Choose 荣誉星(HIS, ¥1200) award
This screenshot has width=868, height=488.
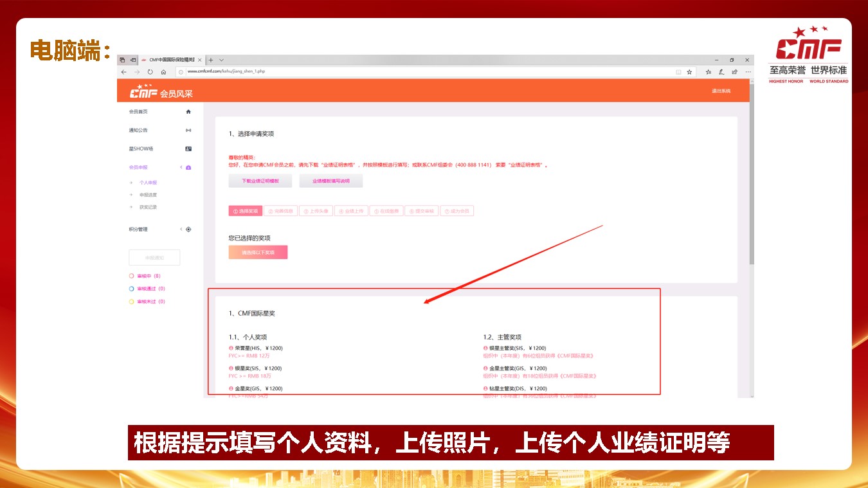tap(256, 348)
